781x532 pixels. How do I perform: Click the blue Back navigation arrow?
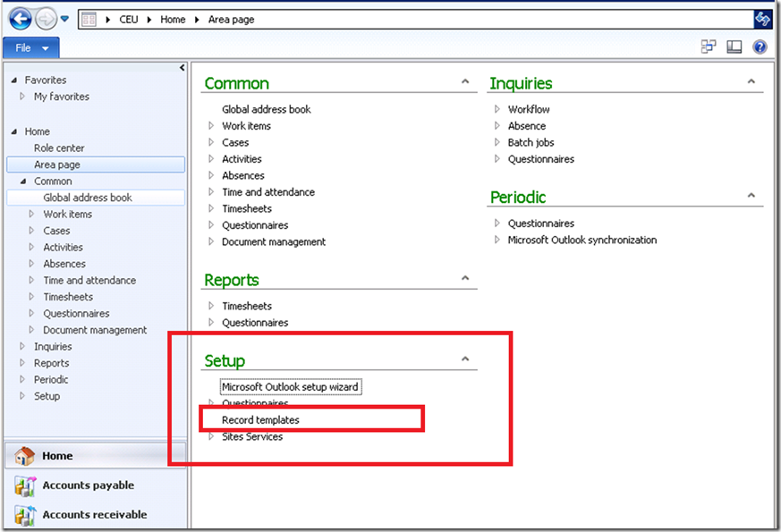[x=20, y=19]
